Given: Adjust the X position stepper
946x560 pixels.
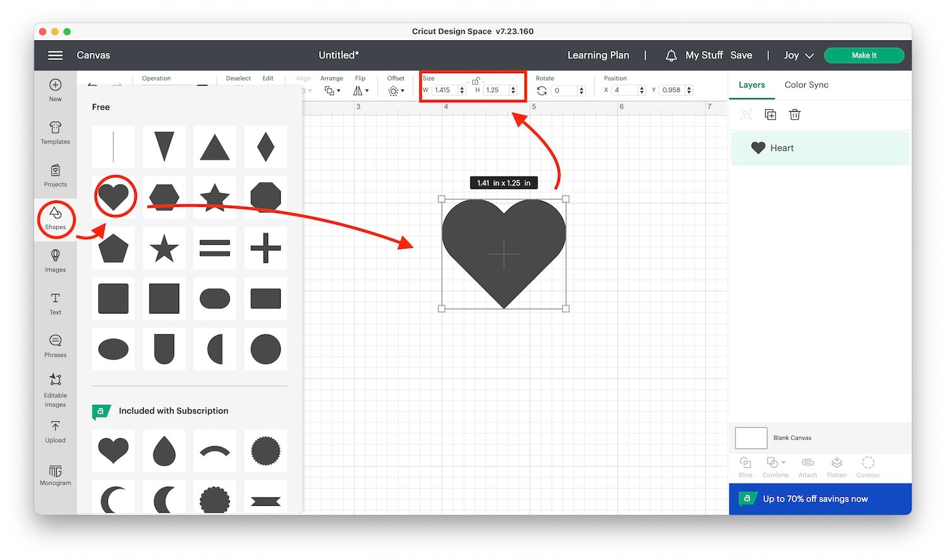Looking at the screenshot, I should (641, 91).
